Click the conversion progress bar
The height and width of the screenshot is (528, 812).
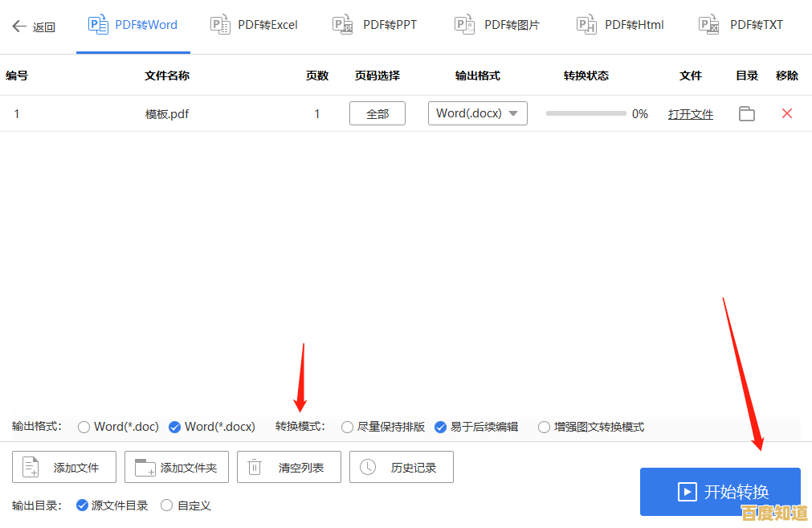pyautogui.click(x=586, y=113)
